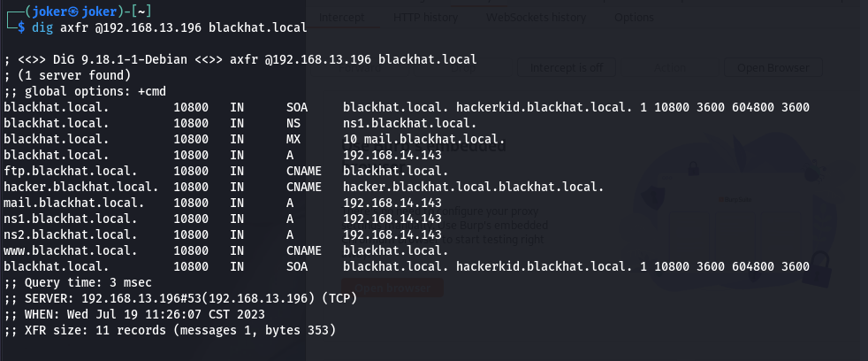Click the hacker.blackhat.local CNAME record line

pyautogui.click(x=304, y=187)
